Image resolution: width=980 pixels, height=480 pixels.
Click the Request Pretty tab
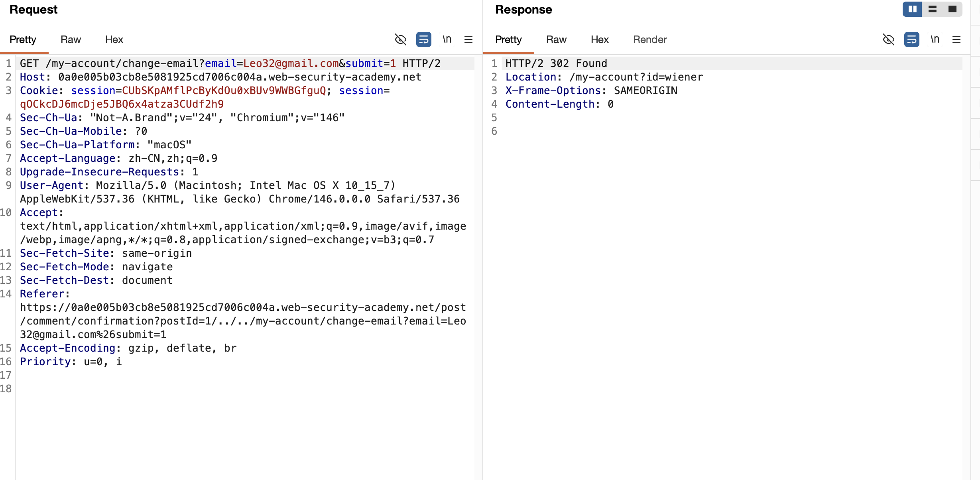pyautogui.click(x=23, y=39)
